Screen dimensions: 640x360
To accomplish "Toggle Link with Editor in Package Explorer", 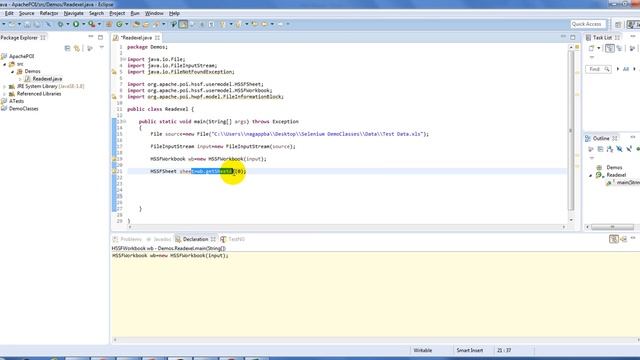I will [x=77, y=48].
